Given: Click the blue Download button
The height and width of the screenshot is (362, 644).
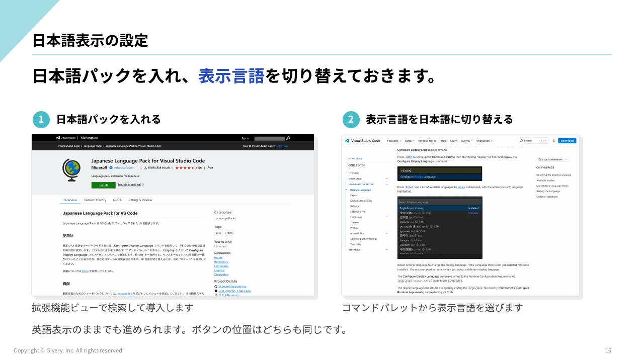Looking at the screenshot, I should pos(567,141).
